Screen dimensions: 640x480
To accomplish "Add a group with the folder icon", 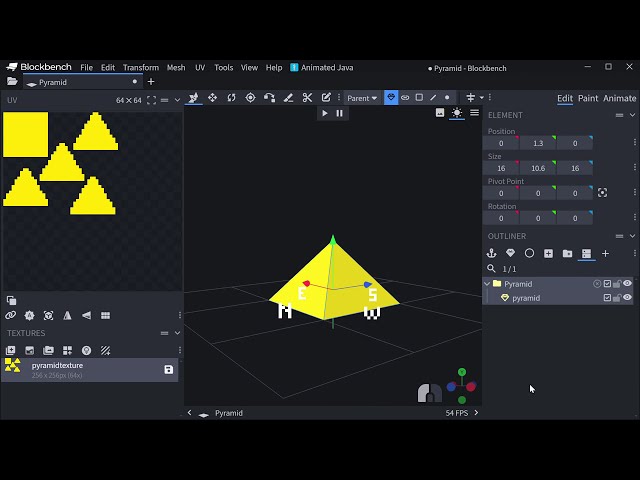I will pyautogui.click(x=567, y=253).
